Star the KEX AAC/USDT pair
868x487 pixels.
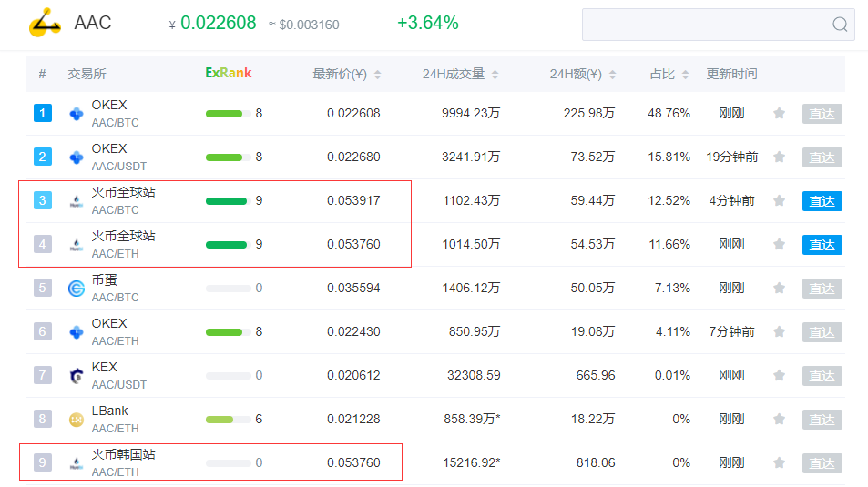click(780, 376)
